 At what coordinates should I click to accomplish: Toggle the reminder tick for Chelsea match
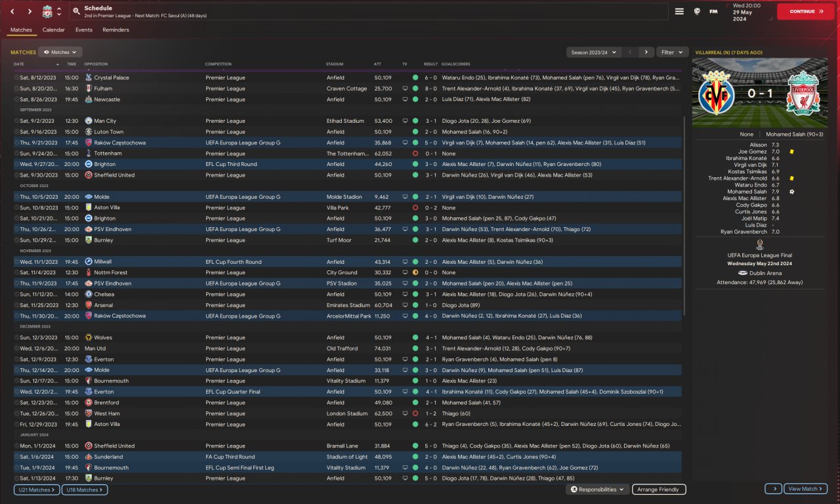point(17,294)
